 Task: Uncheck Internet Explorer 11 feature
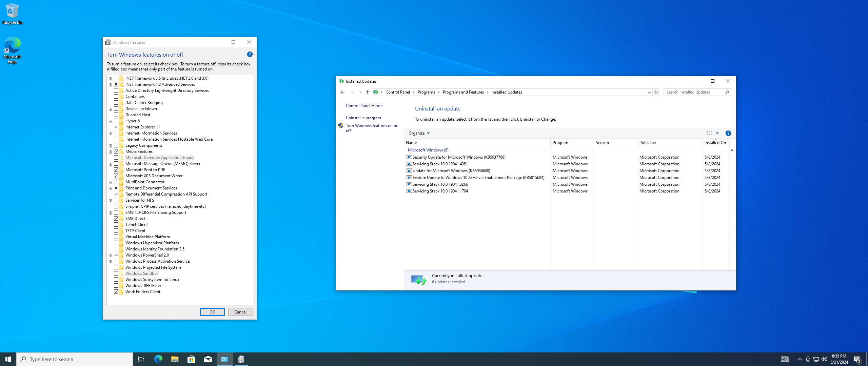[x=116, y=127]
